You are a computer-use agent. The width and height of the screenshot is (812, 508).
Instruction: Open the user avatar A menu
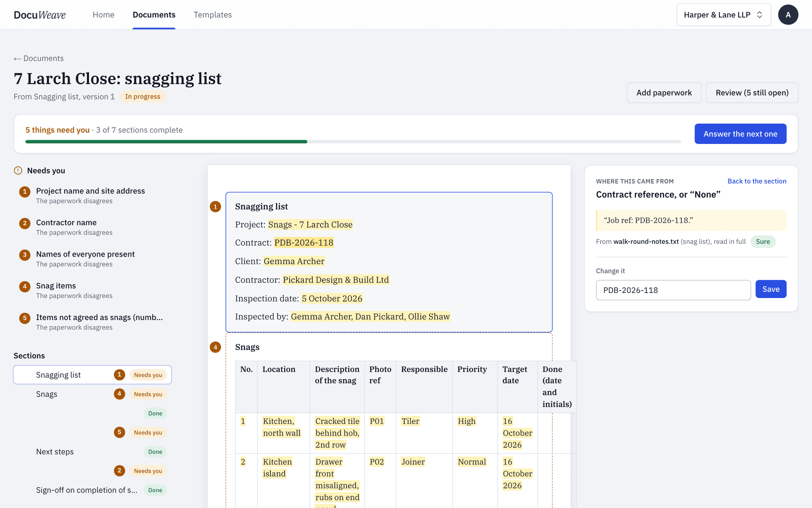click(x=788, y=15)
